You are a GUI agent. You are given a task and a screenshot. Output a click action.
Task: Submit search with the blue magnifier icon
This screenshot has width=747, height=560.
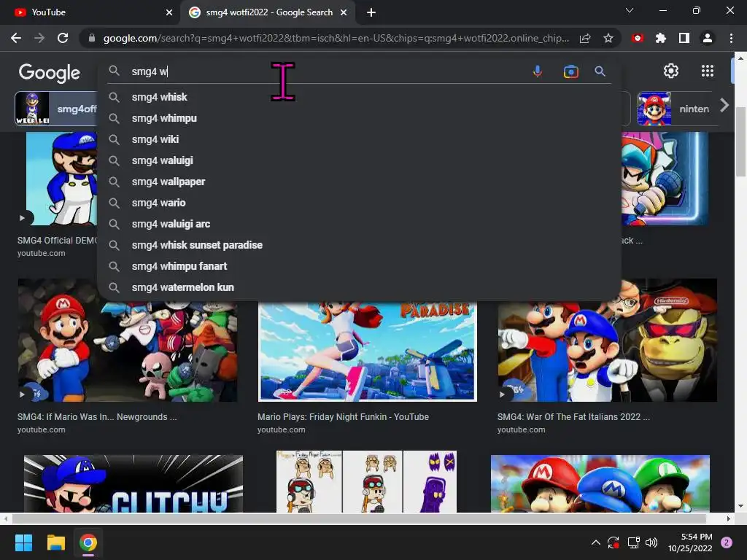[600, 71]
